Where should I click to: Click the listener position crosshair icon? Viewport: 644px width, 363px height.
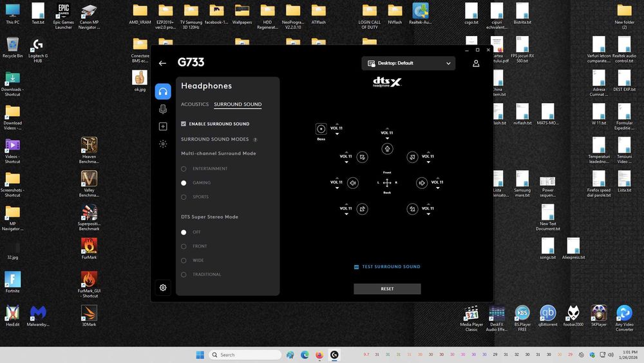point(387,183)
